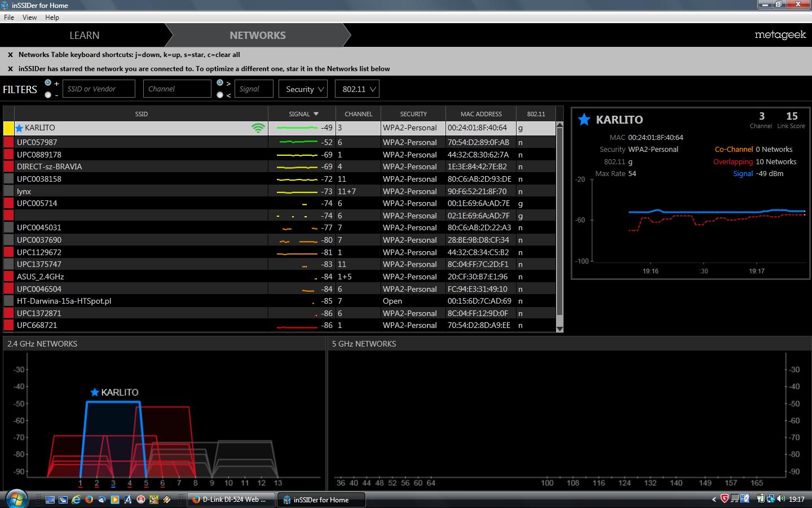The height and width of the screenshot is (508, 812).
Task: Select the ASUS_2.4GHz network row
Action: pos(279,277)
